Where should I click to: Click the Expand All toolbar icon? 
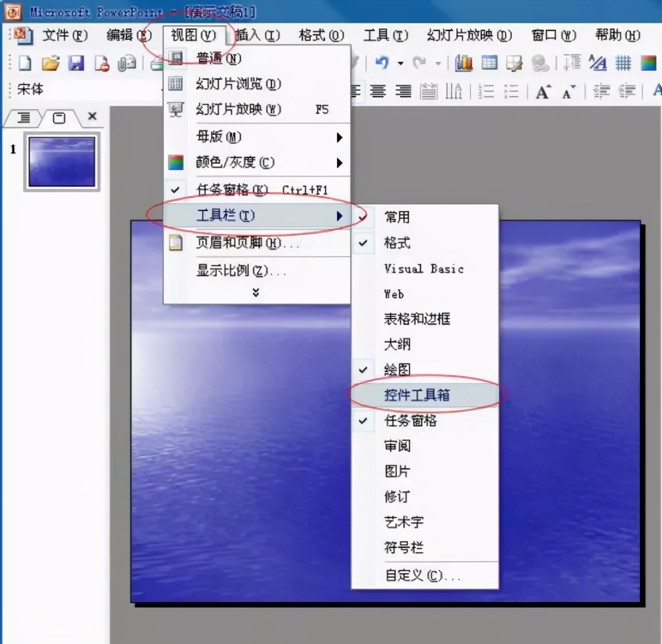[x=572, y=63]
